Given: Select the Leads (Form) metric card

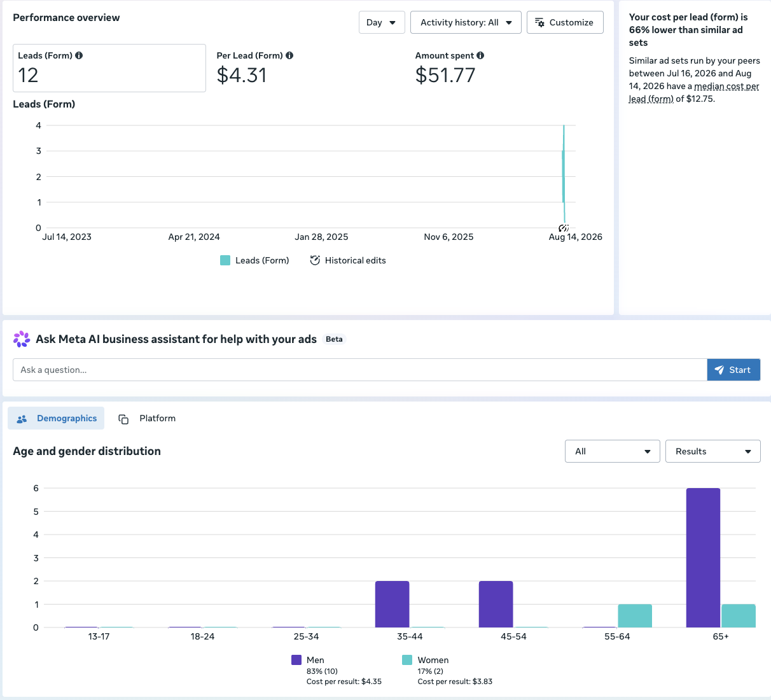Looking at the screenshot, I should (109, 68).
